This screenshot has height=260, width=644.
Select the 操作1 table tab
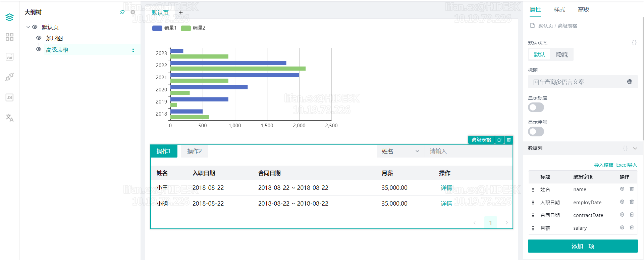164,151
